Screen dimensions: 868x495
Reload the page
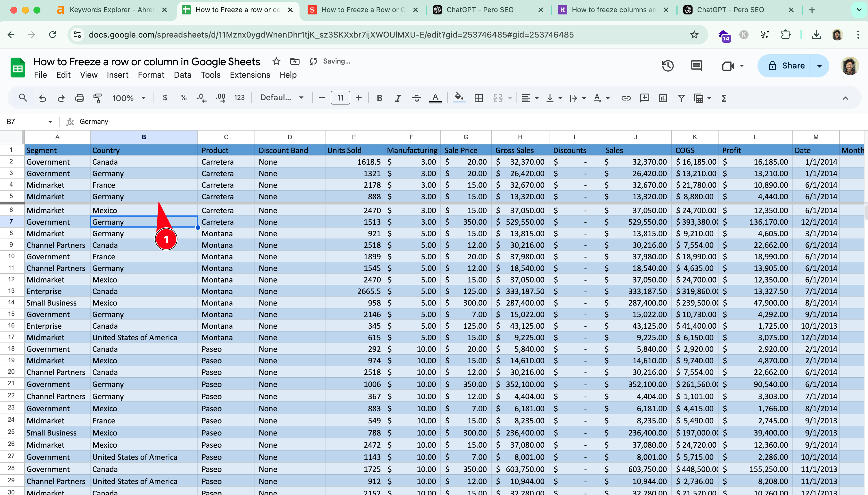(52, 35)
